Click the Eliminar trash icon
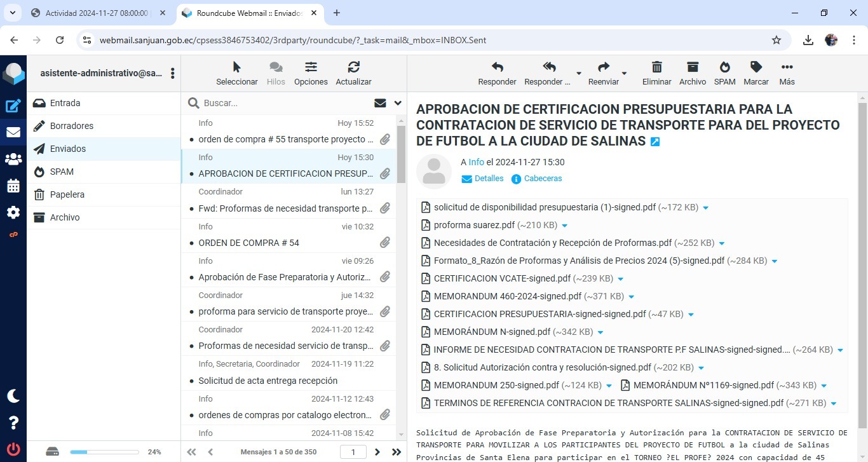The height and width of the screenshot is (462, 868). pyautogui.click(x=656, y=67)
